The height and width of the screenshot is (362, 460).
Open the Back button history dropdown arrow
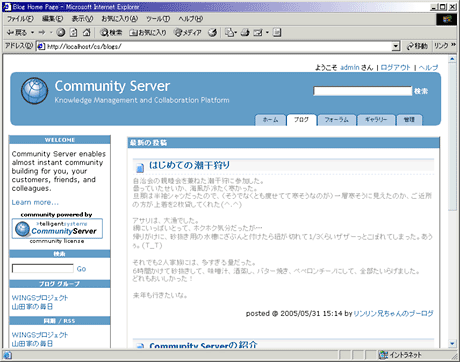click(x=33, y=33)
